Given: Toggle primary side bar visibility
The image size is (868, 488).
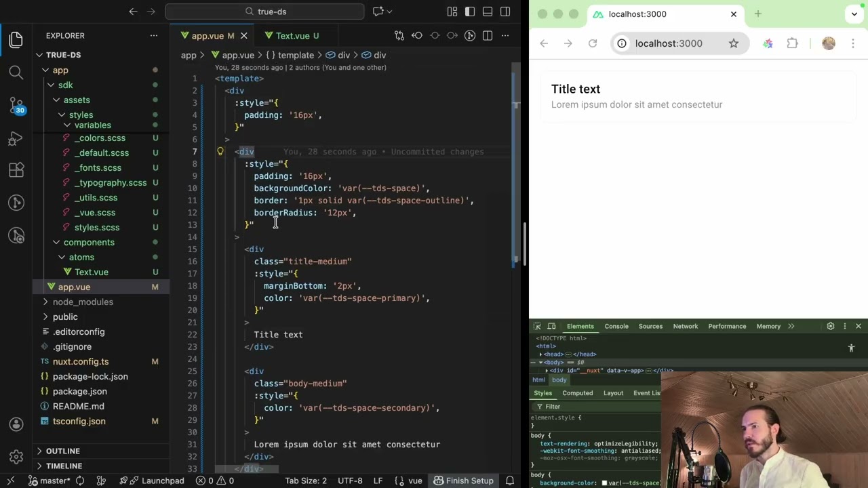Looking at the screenshot, I should [470, 12].
